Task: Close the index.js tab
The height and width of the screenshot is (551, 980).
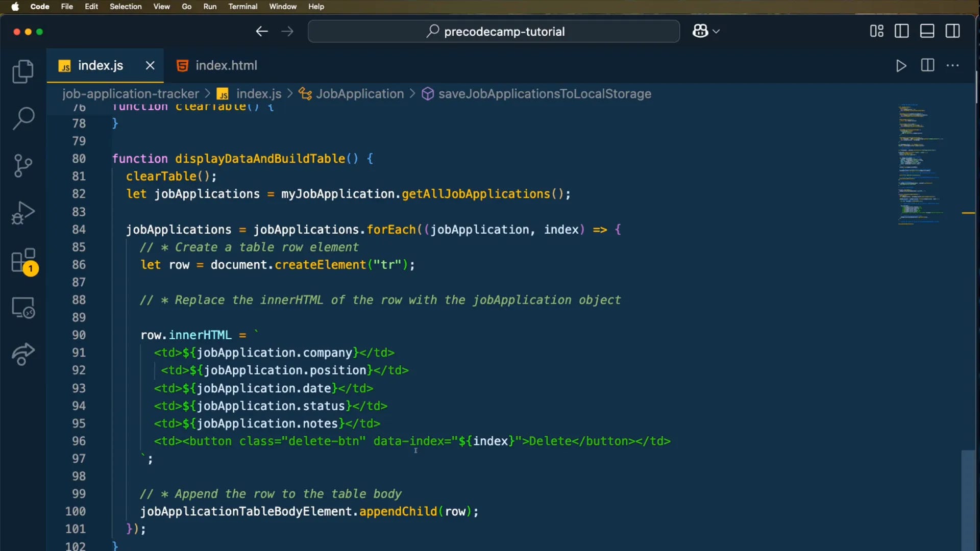Action: [150, 65]
